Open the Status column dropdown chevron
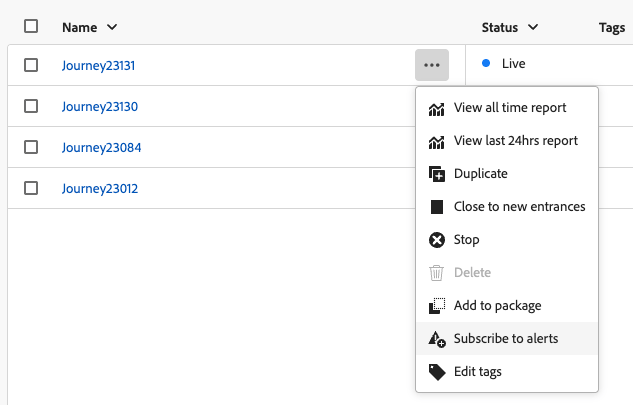Image resolution: width=633 pixels, height=405 pixels. coord(534,27)
